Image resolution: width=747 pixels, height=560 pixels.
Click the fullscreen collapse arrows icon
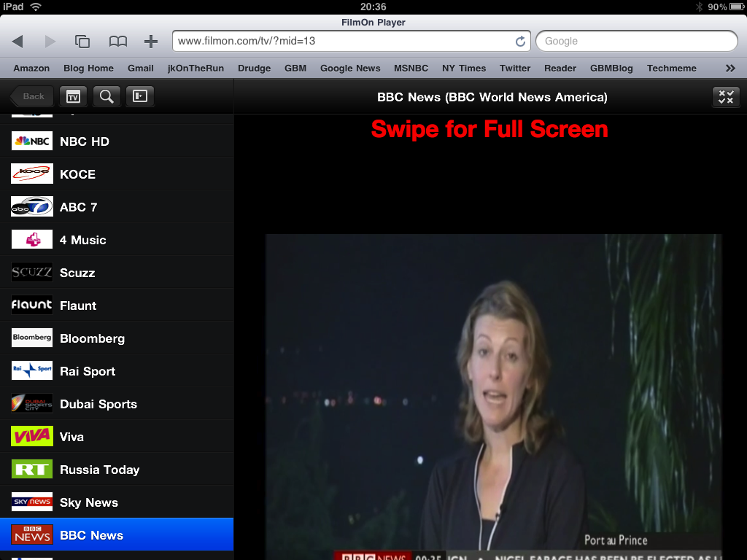click(x=726, y=97)
